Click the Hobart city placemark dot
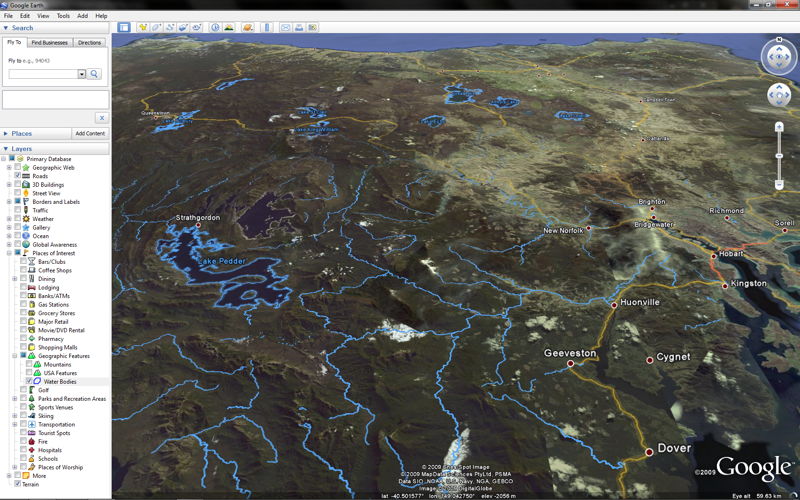This screenshot has height=500, width=800. 714,256
